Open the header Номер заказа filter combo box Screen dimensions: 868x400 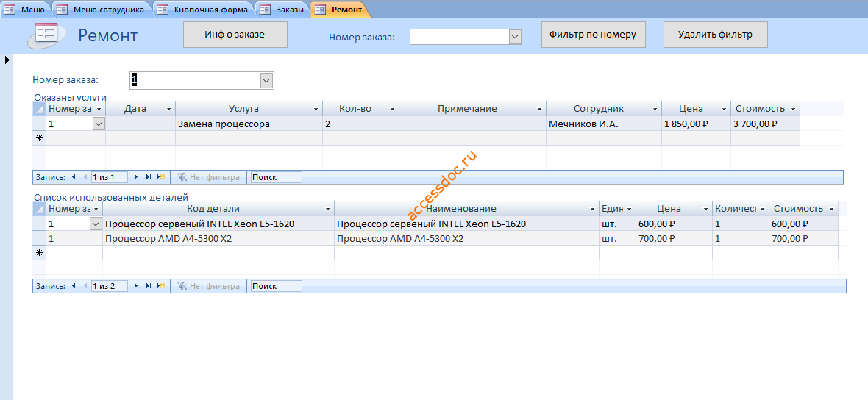(x=515, y=37)
